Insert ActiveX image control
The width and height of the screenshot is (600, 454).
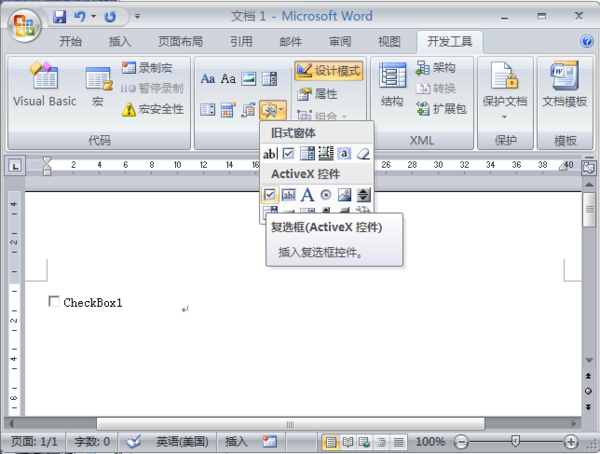(344, 195)
